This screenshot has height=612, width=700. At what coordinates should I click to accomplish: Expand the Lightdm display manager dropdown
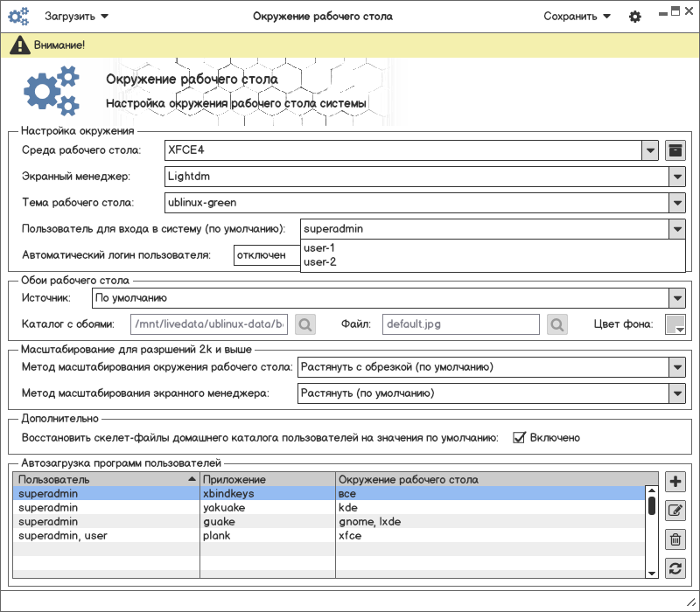[x=676, y=177]
